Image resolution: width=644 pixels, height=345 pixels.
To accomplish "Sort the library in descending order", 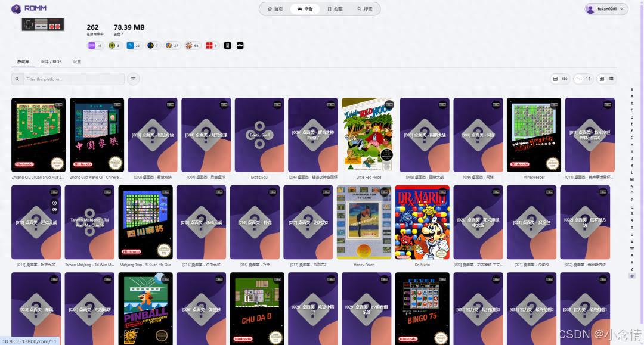I will [x=578, y=79].
